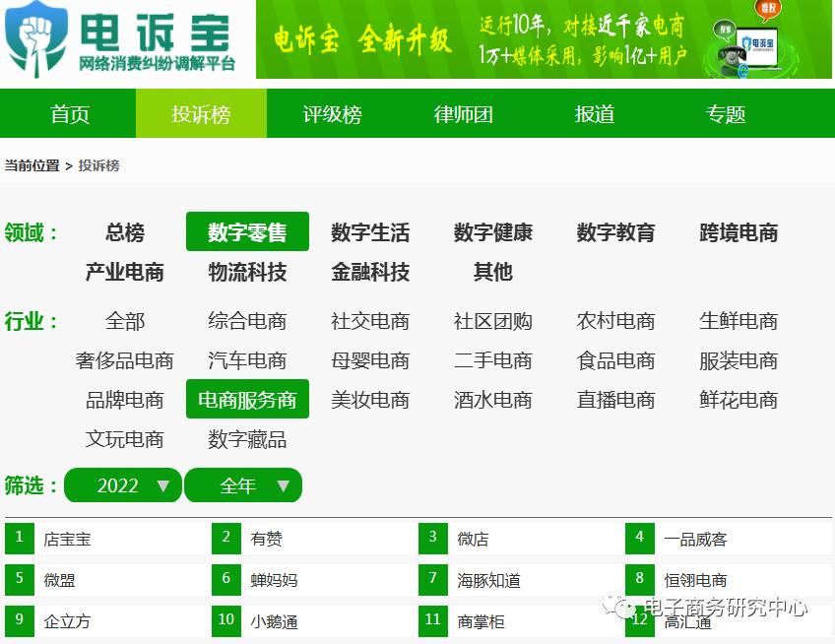Click rank badge 5 next to 微盟
Screen dimensions: 835x644
[x=19, y=580]
